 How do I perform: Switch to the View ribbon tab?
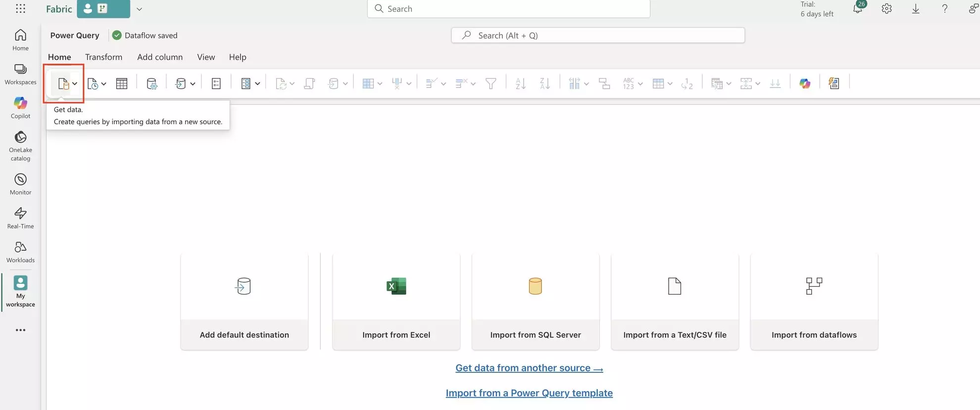coord(206,57)
